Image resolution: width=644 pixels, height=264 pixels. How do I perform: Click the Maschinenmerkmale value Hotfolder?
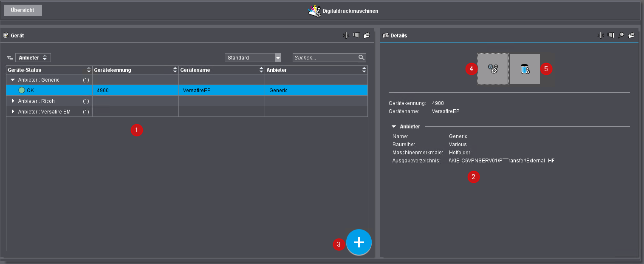point(459,152)
